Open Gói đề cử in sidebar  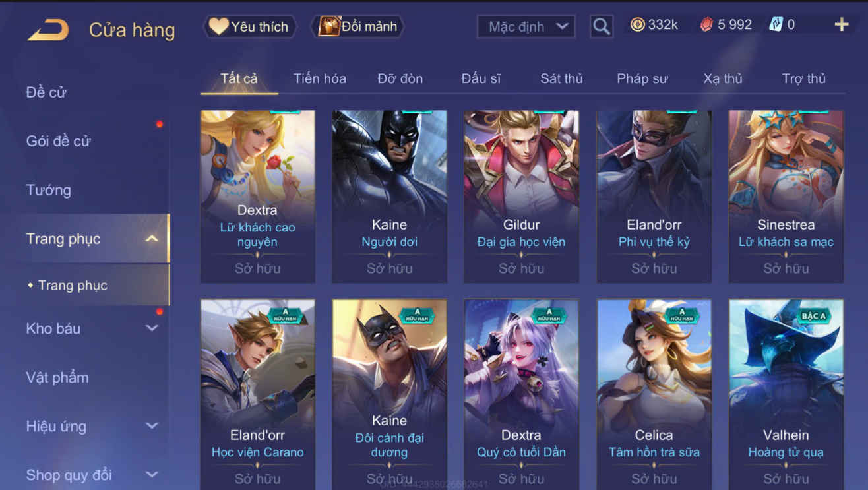[x=58, y=141]
